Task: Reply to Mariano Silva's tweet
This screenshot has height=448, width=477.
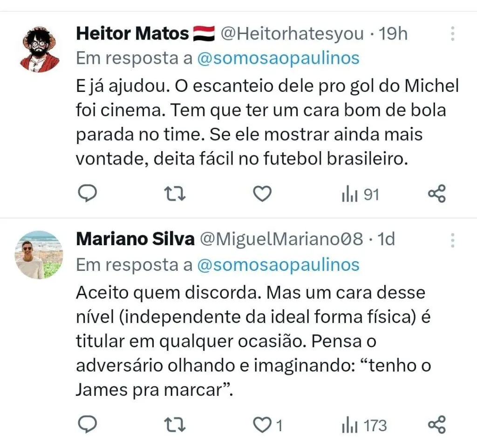Action: 87,424
